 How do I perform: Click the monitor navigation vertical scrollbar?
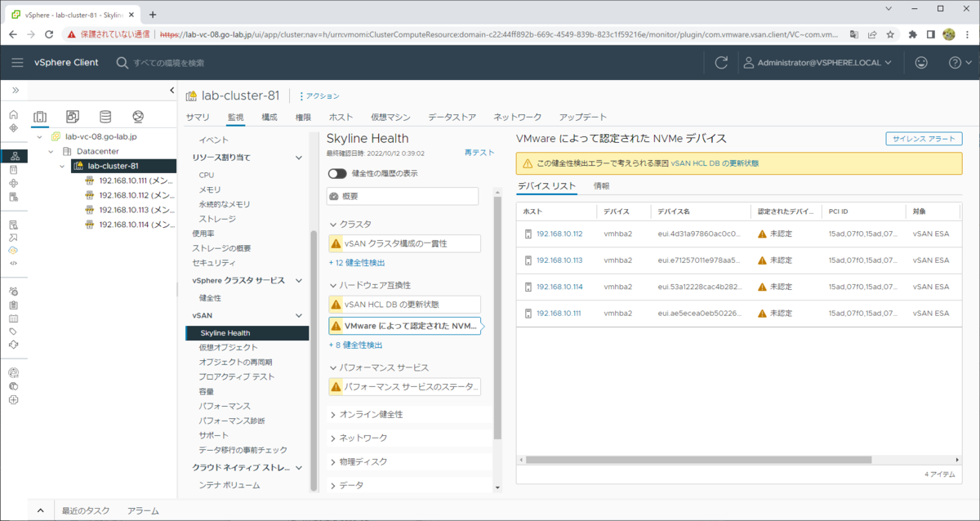tap(314, 359)
